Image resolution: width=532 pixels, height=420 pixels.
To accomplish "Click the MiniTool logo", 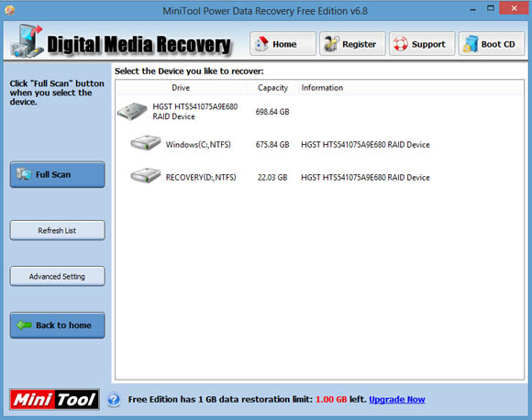I will point(55,399).
